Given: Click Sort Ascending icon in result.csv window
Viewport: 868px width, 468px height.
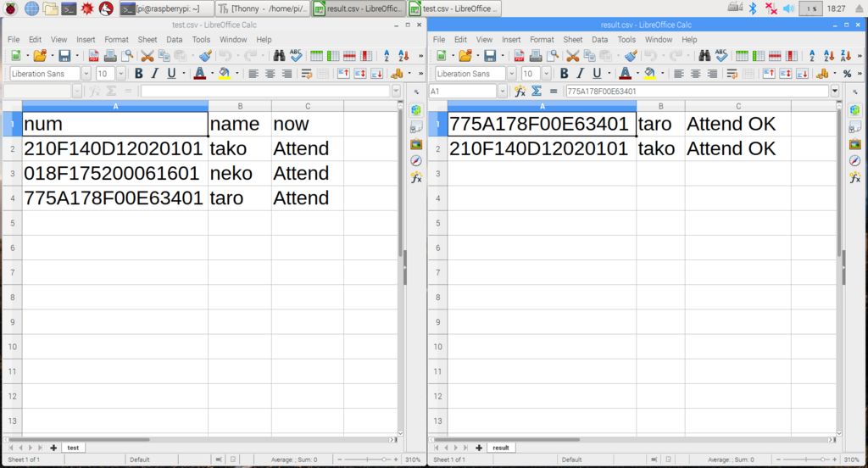Looking at the screenshot, I should 812,56.
